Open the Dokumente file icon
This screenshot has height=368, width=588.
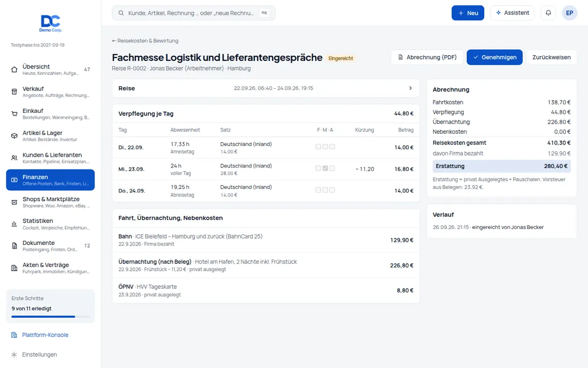[14, 246]
